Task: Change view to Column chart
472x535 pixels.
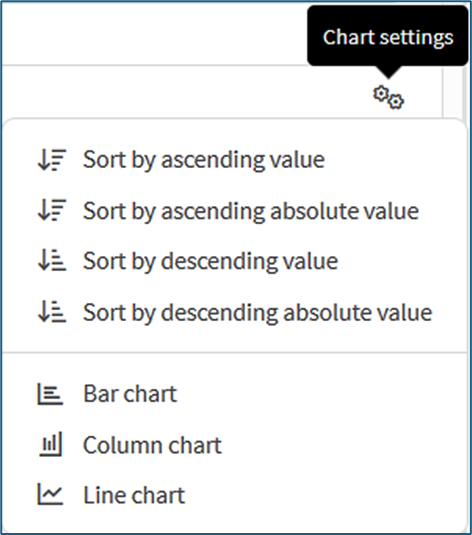Action: coord(152,445)
